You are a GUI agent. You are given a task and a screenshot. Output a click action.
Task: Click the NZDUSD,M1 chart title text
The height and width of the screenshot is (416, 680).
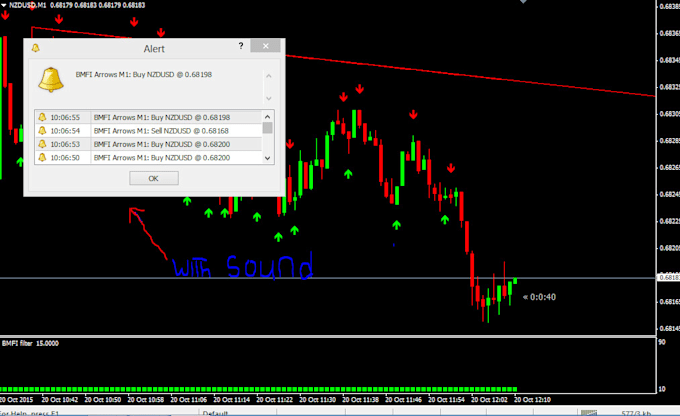(28, 5)
